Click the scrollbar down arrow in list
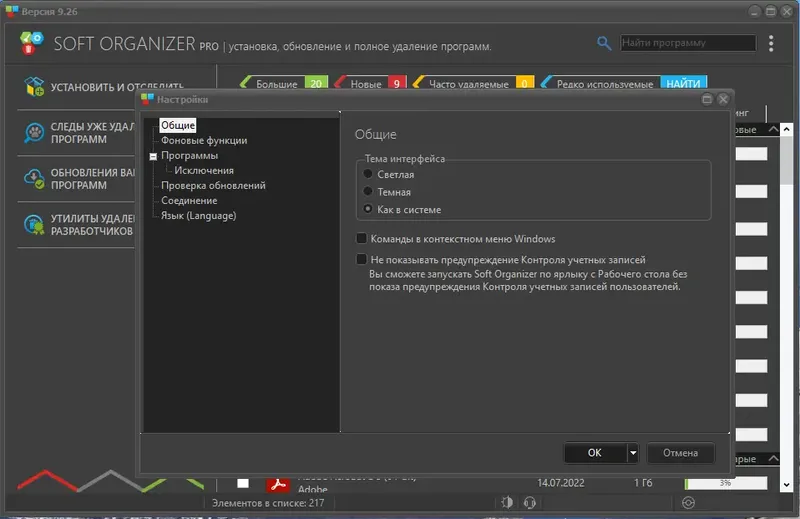This screenshot has height=519, width=800. [786, 485]
